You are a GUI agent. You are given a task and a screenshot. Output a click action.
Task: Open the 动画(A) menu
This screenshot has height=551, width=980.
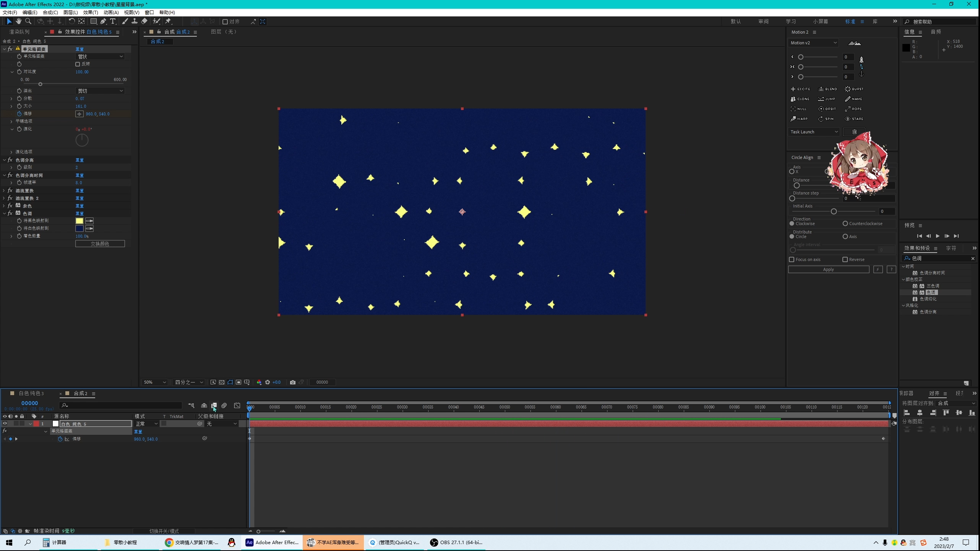[x=111, y=12]
